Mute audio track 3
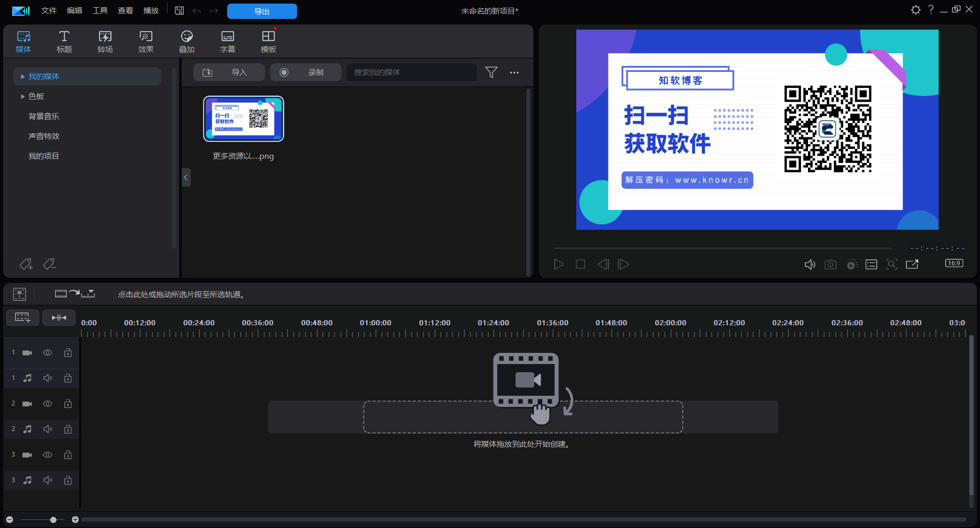 (47, 481)
